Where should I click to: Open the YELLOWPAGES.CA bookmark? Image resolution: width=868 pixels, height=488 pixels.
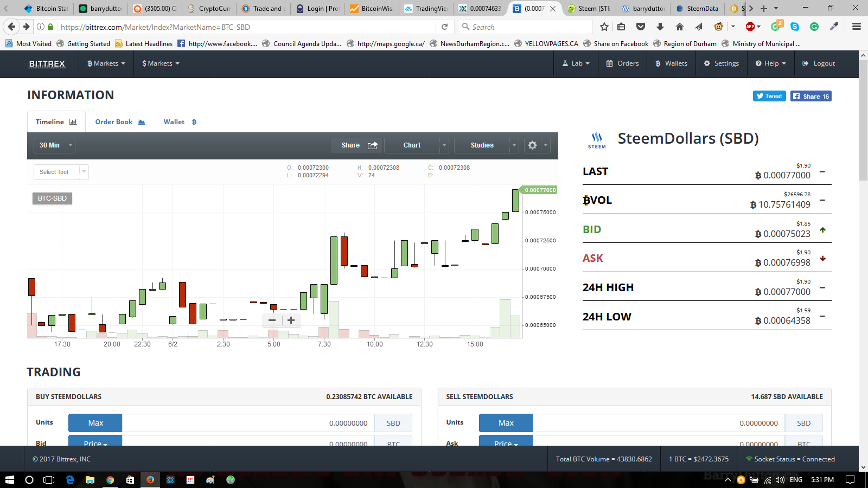pyautogui.click(x=546, y=43)
